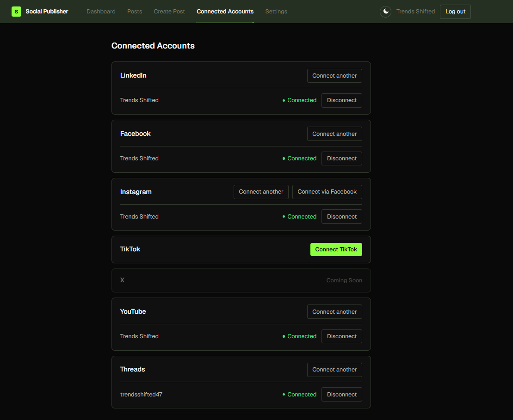Image resolution: width=513 pixels, height=420 pixels.
Task: Click Instagram's Trends Shifted account name
Action: tap(139, 216)
